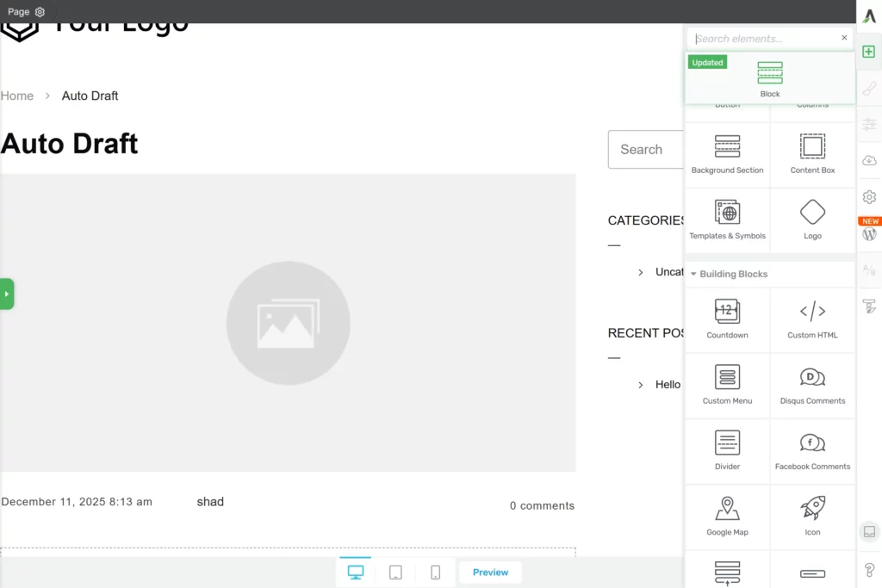Collapse the Building Blocks section
The image size is (882, 588).
click(693, 274)
